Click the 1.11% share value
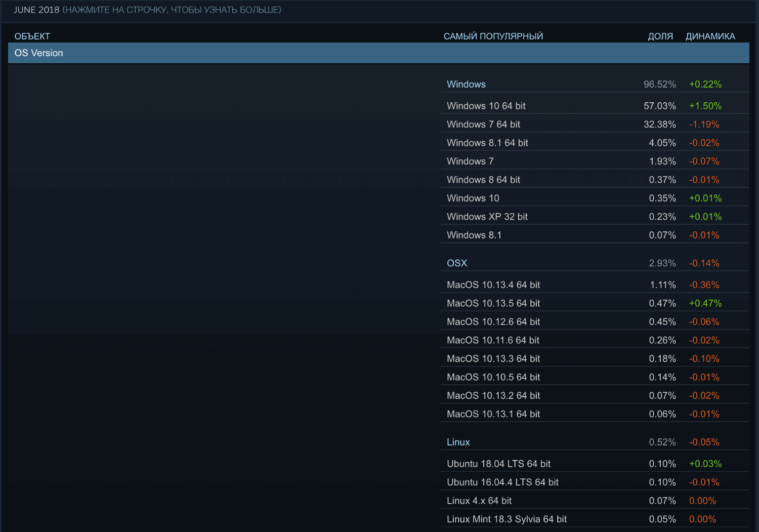Viewport: 759px width, 532px height. pyautogui.click(x=663, y=285)
